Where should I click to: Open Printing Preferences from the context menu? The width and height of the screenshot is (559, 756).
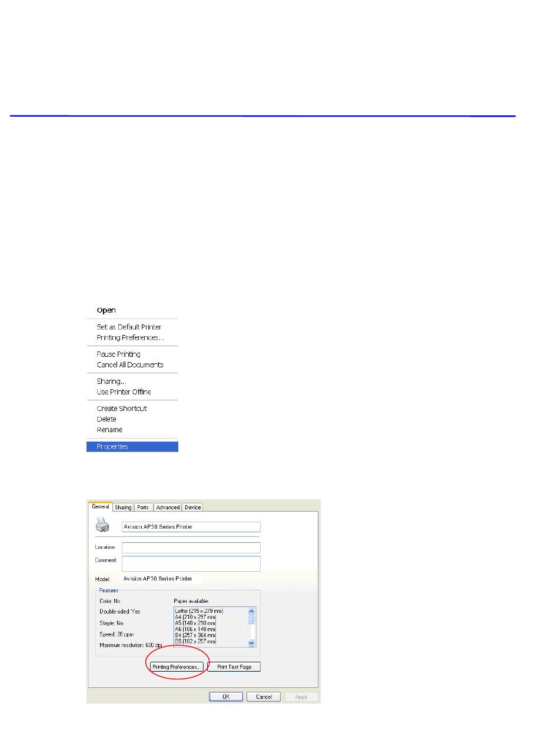pos(130,337)
